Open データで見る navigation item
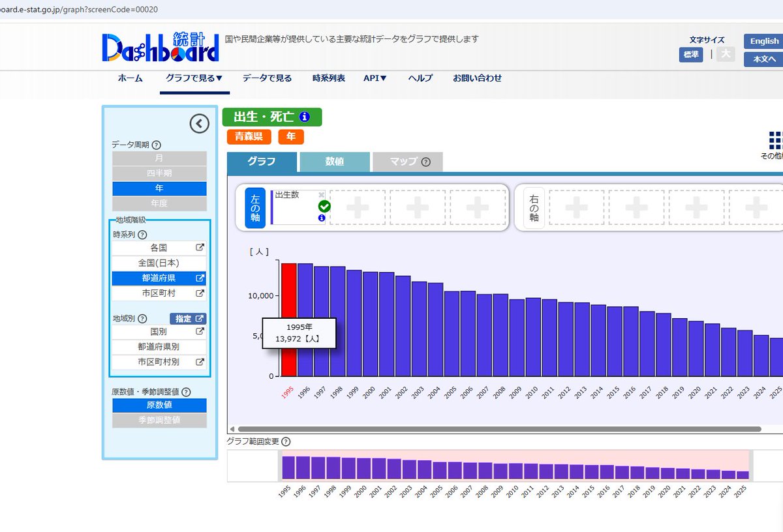The image size is (783, 532). (268, 78)
